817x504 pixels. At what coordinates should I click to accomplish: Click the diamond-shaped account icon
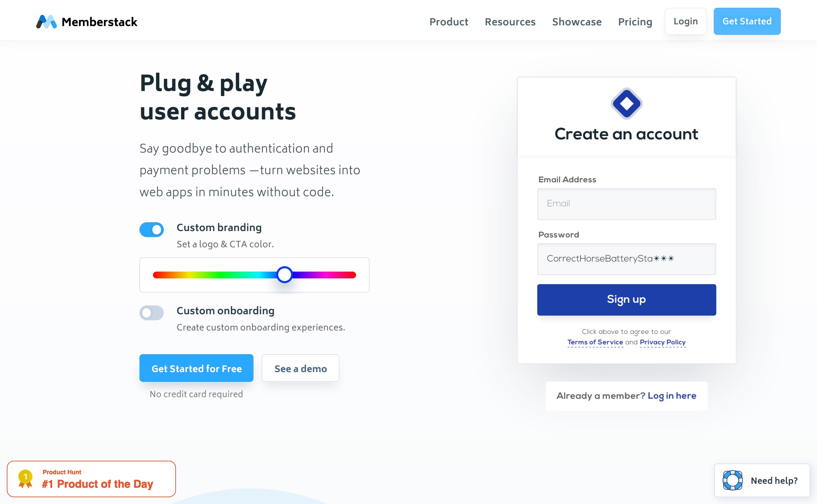627,105
